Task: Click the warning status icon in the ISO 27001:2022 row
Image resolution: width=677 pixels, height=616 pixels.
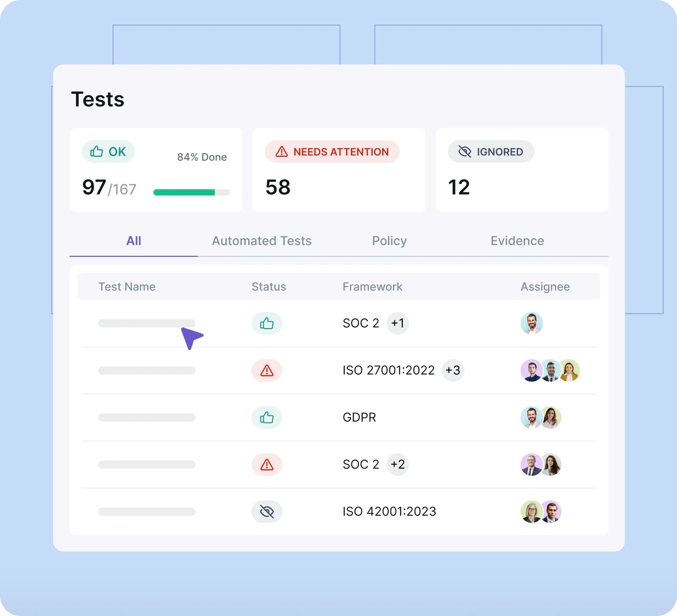Action: pyautogui.click(x=267, y=370)
